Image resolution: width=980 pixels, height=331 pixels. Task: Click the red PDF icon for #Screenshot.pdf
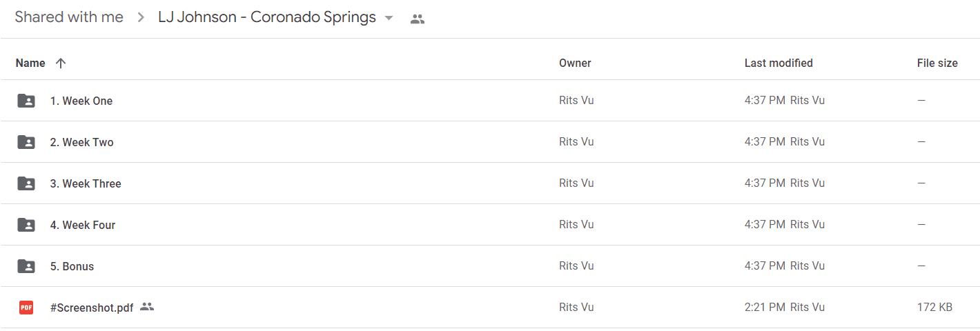click(26, 308)
